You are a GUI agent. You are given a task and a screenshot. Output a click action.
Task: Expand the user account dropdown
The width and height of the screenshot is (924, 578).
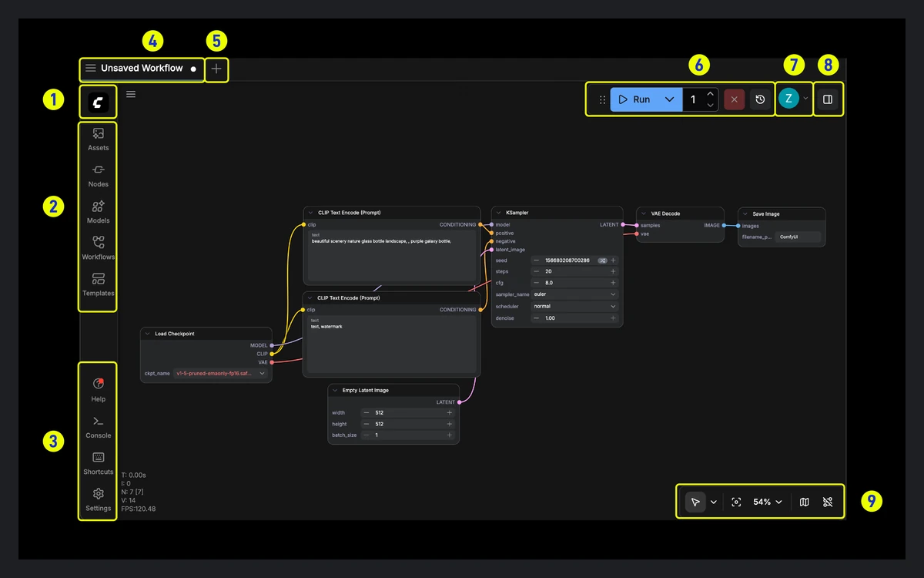805,99
